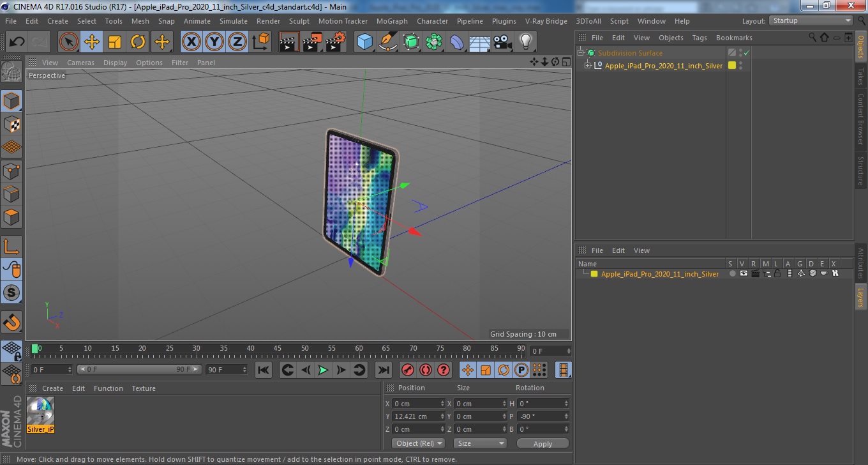This screenshot has height=465, width=868.
Task: Open material manager Texture menu
Action: [x=144, y=388]
